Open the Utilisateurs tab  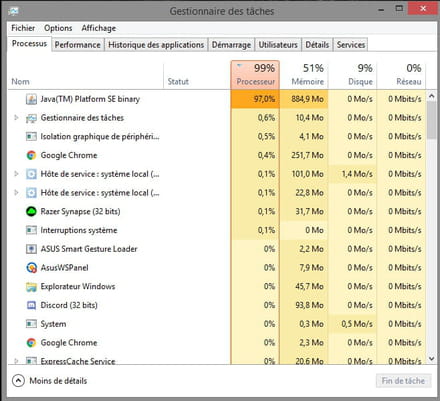[278, 45]
